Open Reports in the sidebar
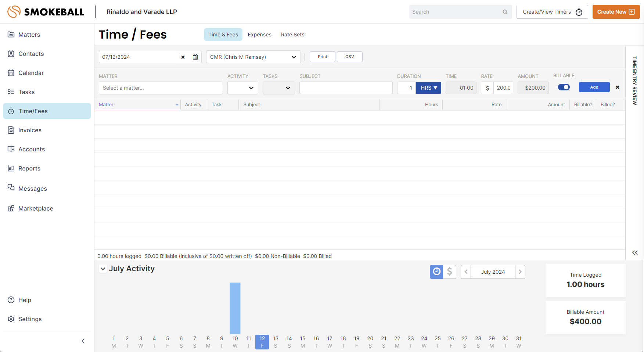Screen dimensions: 644x352 pos(47,168)
